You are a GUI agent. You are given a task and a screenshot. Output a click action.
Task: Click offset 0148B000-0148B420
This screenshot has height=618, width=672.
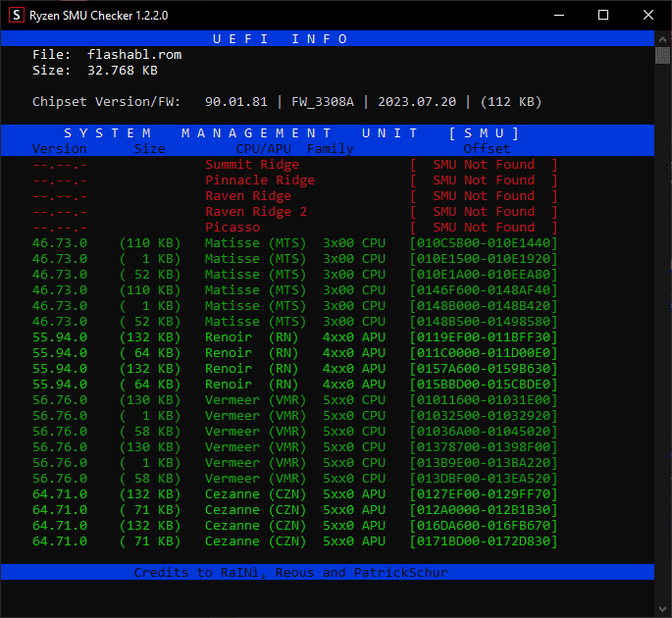[484, 306]
